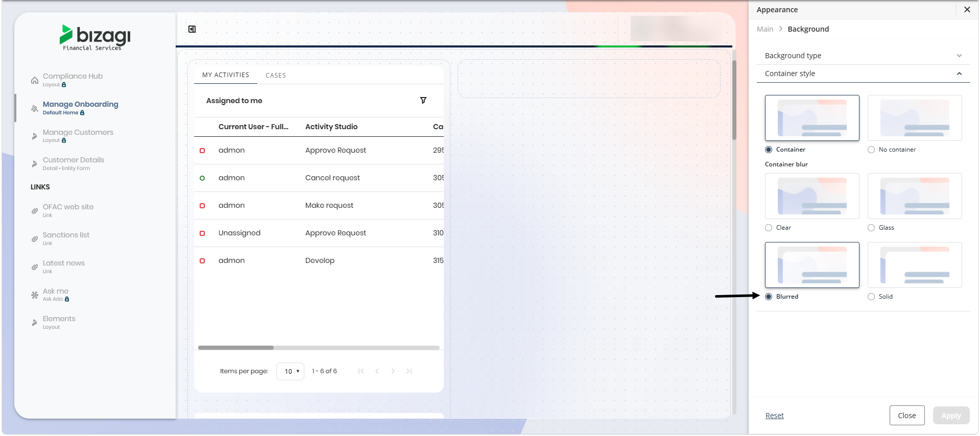This screenshot has width=980, height=436.
Task: Click the Reset link
Action: pos(774,416)
